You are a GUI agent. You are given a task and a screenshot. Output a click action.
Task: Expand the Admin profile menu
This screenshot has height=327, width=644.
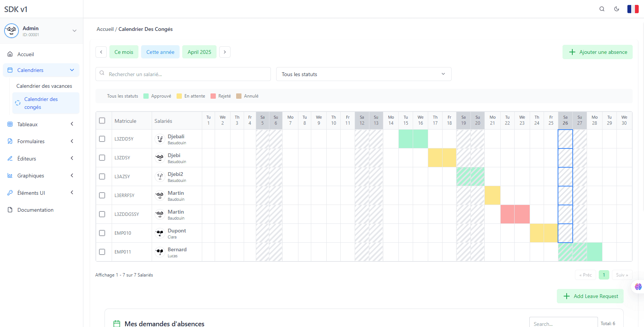pyautogui.click(x=74, y=31)
